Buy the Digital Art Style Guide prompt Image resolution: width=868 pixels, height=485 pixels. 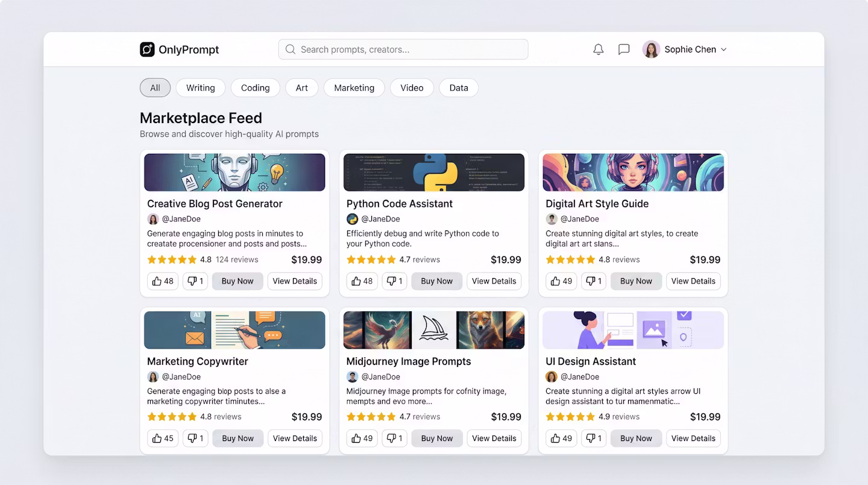(x=636, y=281)
